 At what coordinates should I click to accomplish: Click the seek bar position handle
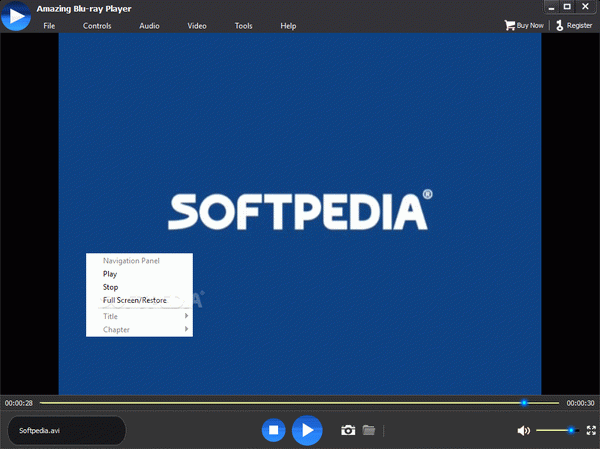point(524,403)
